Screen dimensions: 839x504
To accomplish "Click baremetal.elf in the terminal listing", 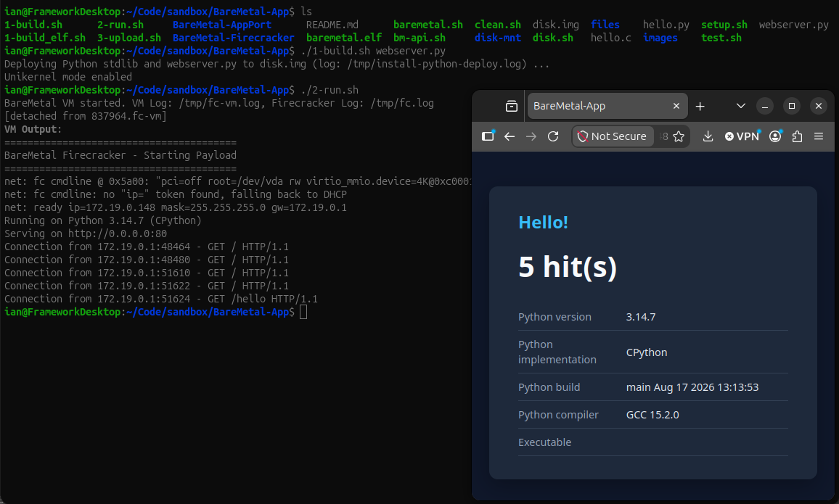I will click(344, 38).
